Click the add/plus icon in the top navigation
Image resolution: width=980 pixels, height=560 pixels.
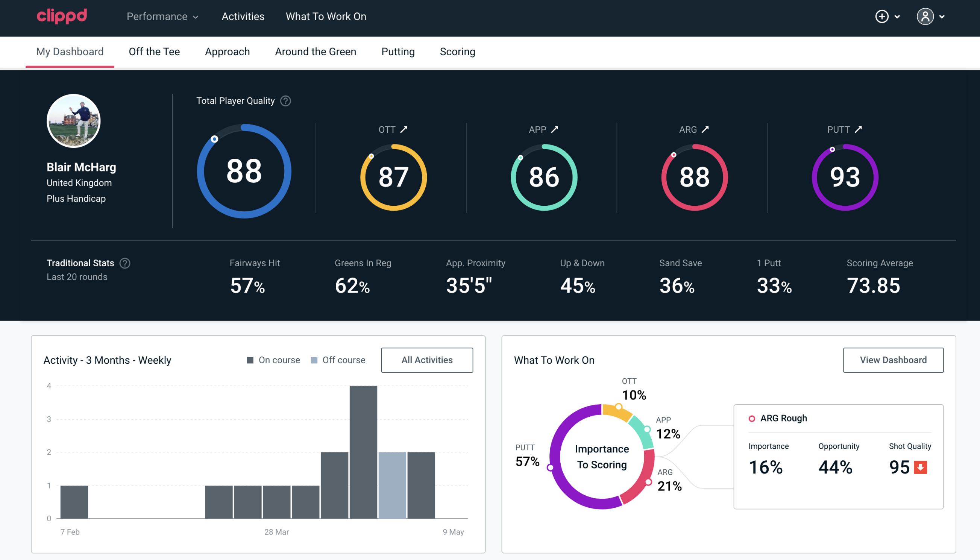882,16
